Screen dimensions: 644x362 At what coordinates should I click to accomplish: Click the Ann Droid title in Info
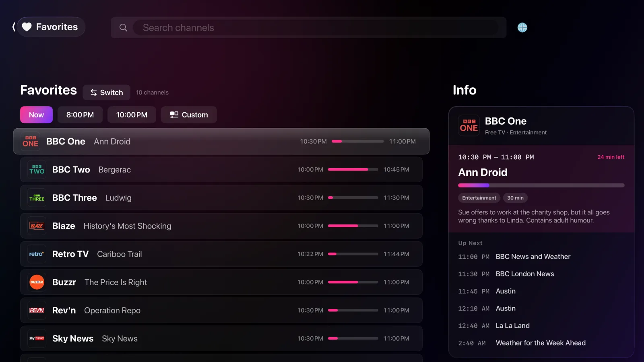(483, 173)
